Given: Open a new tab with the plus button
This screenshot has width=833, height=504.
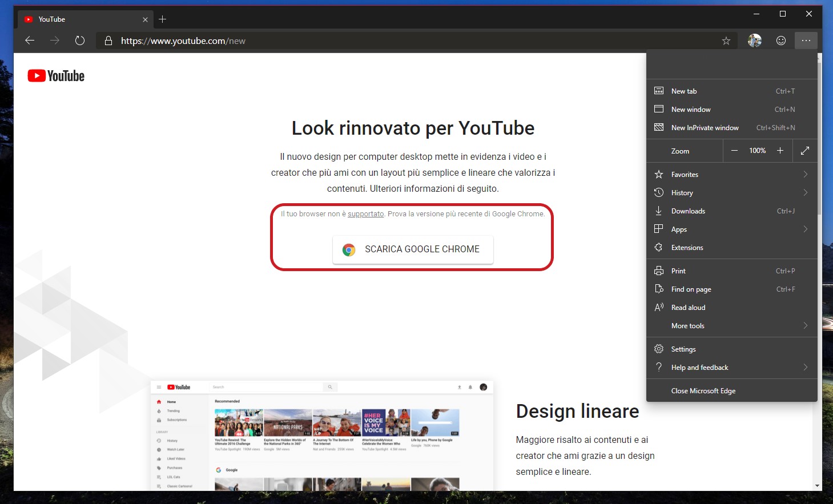Looking at the screenshot, I should coord(163,19).
